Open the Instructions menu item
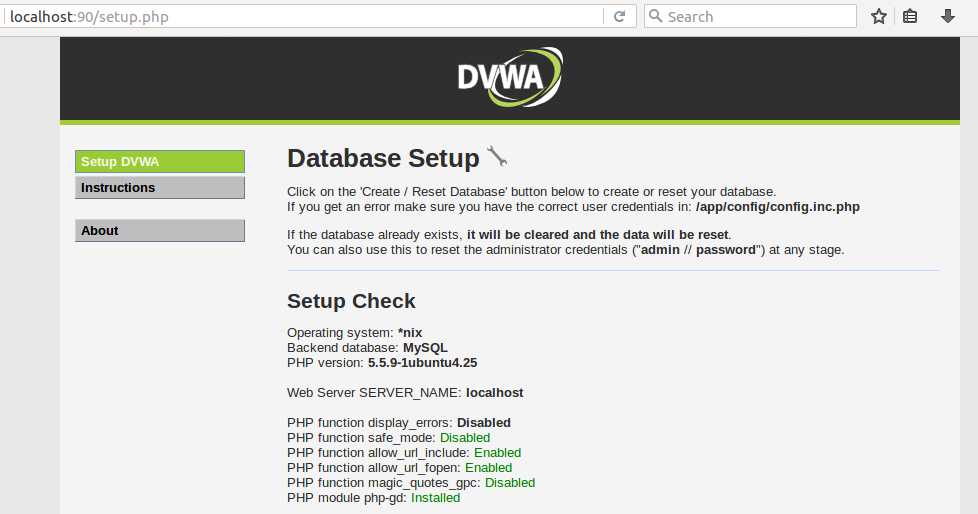Screen dimensions: 978x514 (x=160, y=188)
